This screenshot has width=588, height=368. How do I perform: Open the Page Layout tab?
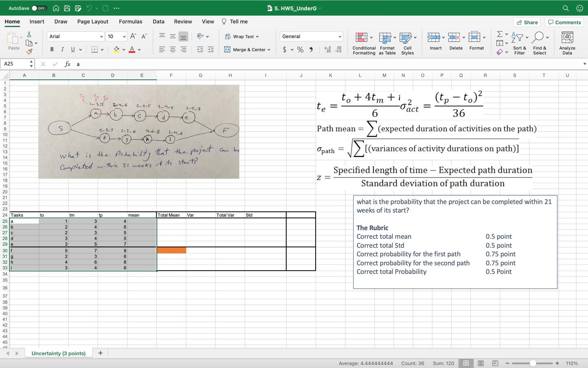point(93,22)
